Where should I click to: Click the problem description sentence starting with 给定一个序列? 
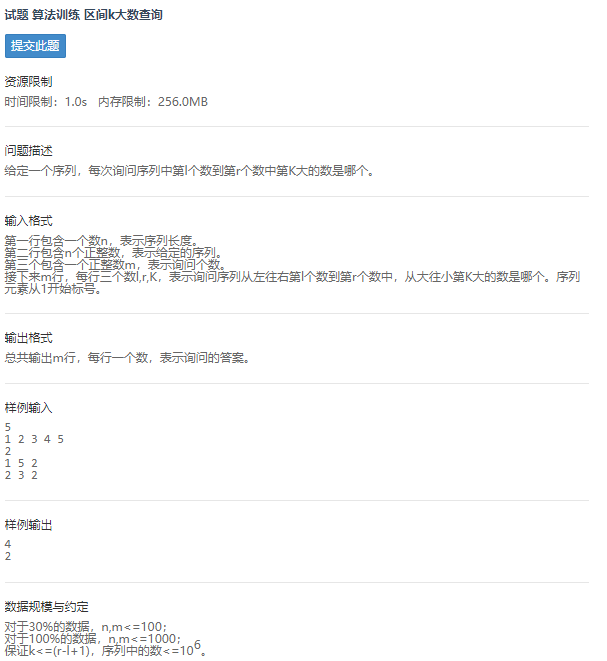click(189, 171)
